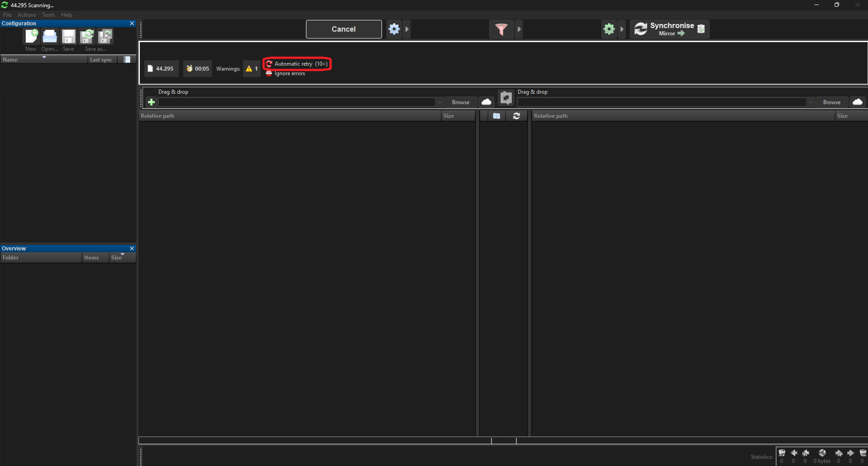This screenshot has width=868, height=466.
Task: Close the Configuration panel
Action: (x=132, y=24)
